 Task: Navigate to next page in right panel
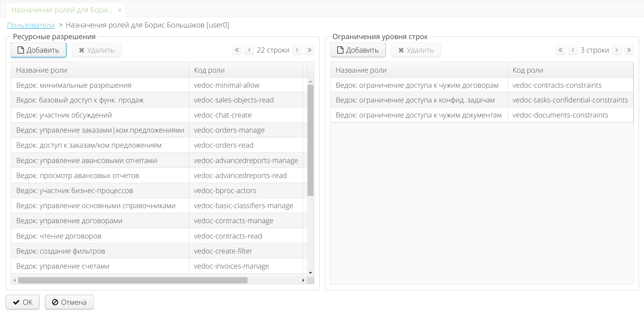point(617,50)
